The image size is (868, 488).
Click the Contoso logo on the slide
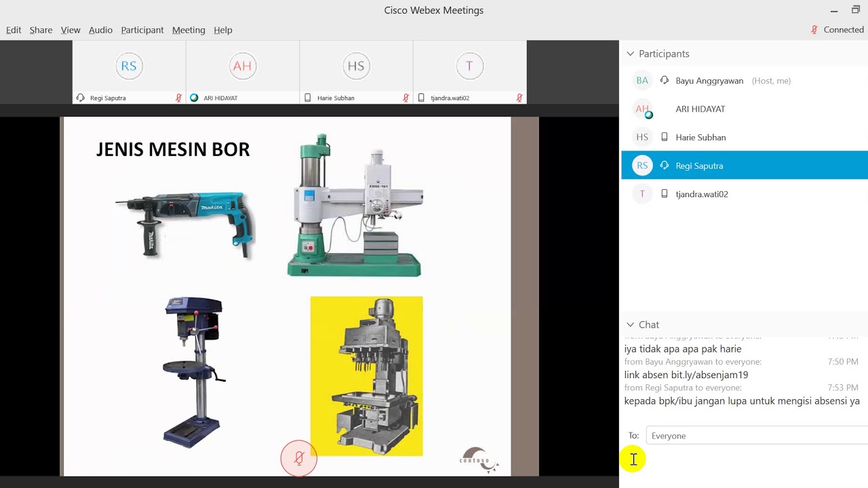click(x=479, y=459)
